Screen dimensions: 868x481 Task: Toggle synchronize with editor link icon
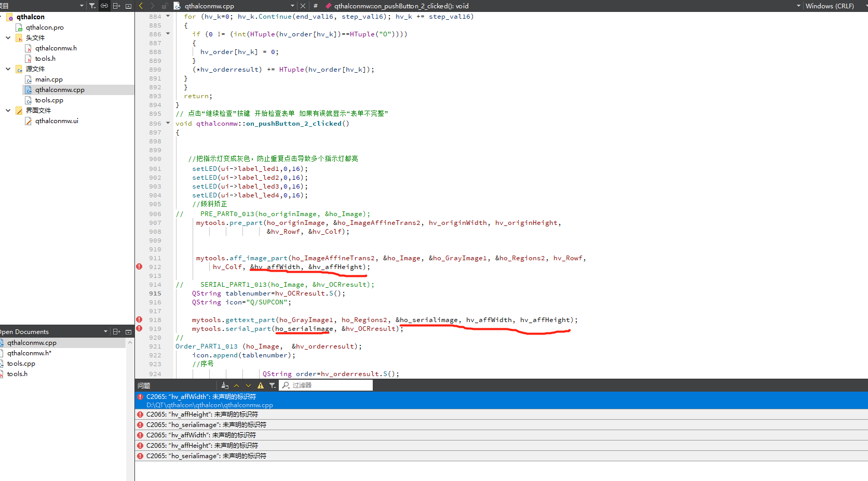[104, 6]
